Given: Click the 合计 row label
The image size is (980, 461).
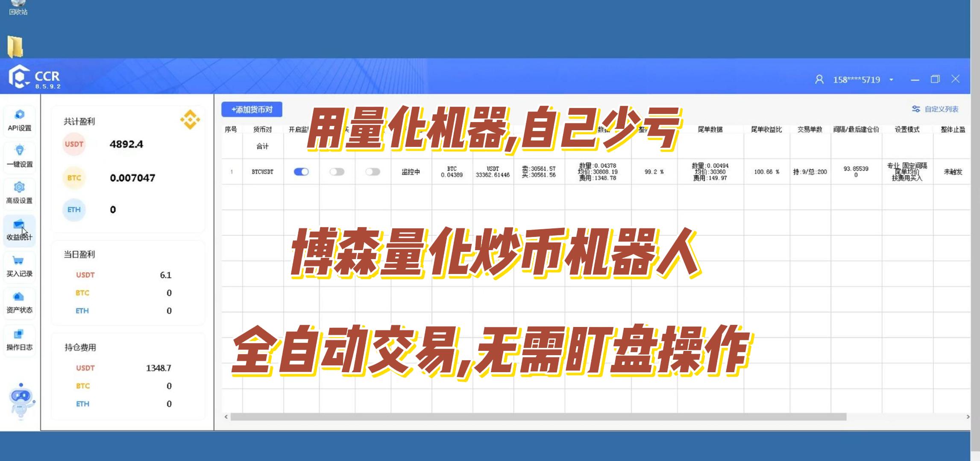Looking at the screenshot, I should click(x=262, y=146).
